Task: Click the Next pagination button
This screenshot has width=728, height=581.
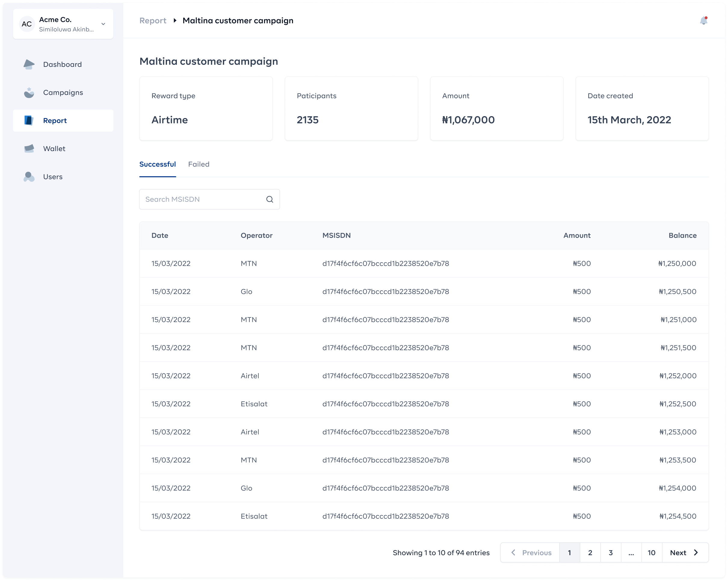Action: (x=685, y=553)
